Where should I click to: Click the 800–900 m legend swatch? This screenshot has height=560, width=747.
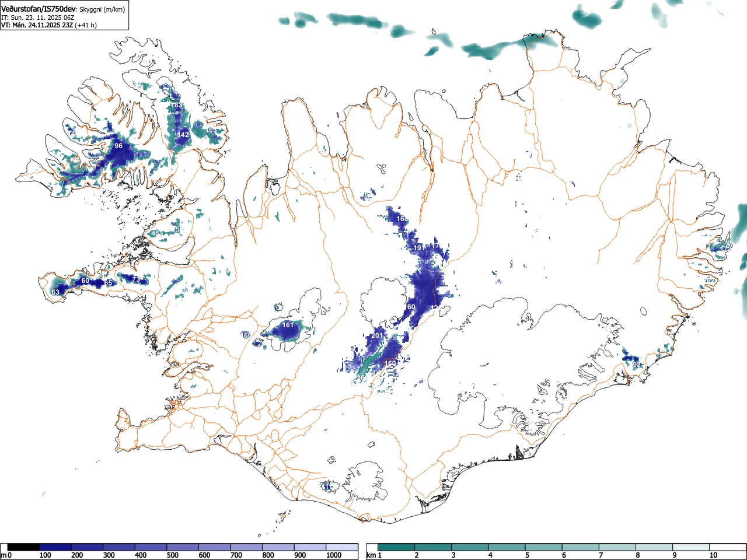pos(278,547)
